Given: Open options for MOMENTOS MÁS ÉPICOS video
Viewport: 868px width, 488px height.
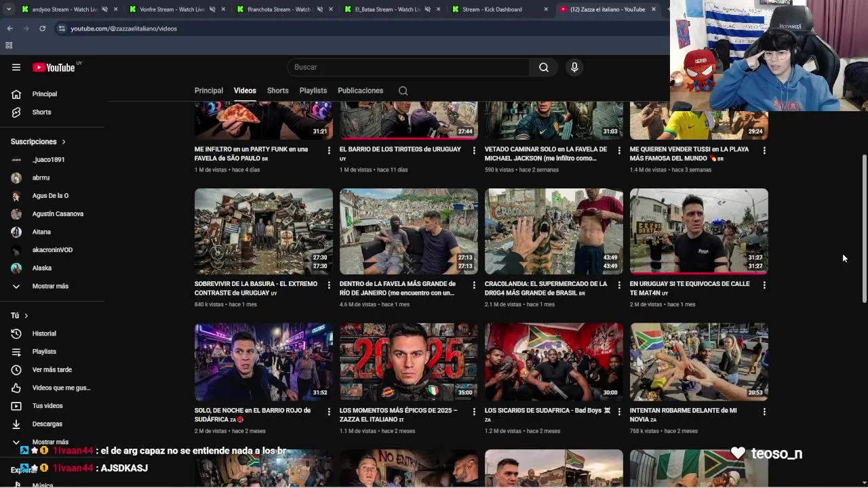Looking at the screenshot, I should pos(474,411).
